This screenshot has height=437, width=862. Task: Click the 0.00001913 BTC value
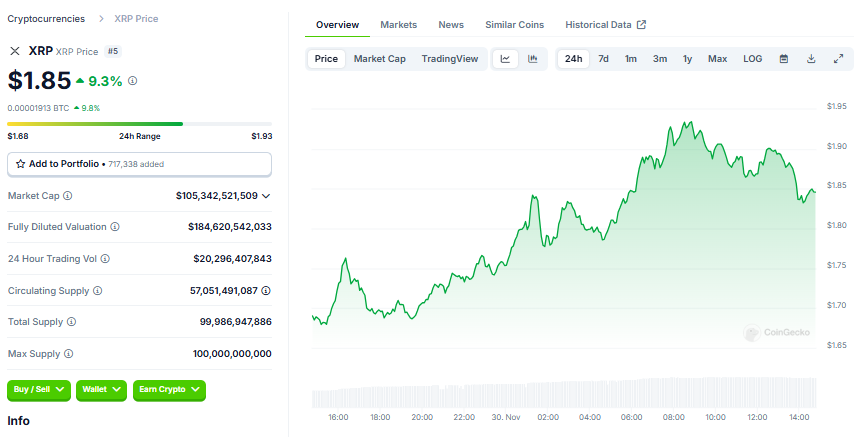click(x=38, y=108)
